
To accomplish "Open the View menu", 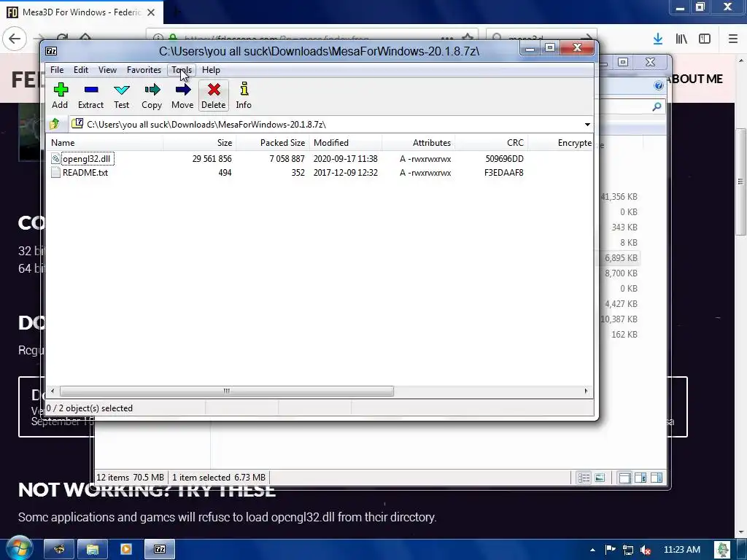I will [107, 70].
